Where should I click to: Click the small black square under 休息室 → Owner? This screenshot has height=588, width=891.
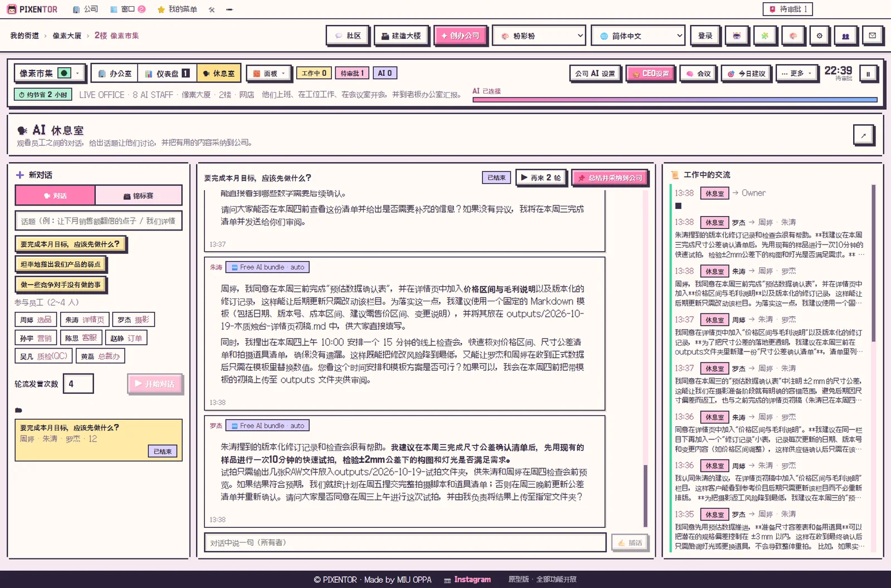pyautogui.click(x=678, y=206)
